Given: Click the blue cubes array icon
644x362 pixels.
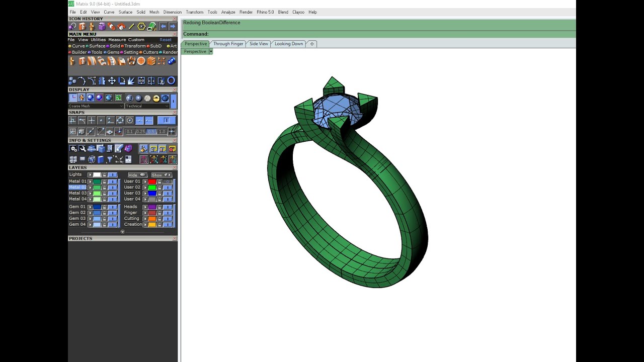Looking at the screenshot, I should [72, 80].
